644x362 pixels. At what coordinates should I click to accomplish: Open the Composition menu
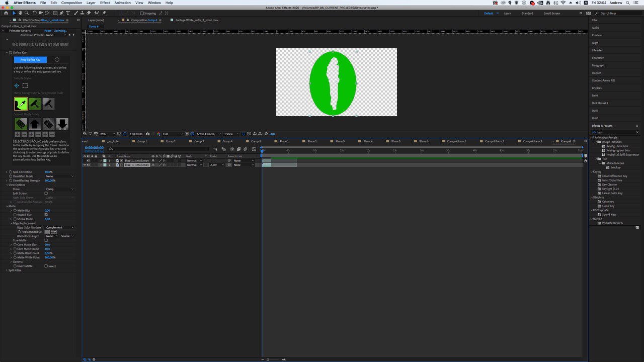(x=71, y=3)
